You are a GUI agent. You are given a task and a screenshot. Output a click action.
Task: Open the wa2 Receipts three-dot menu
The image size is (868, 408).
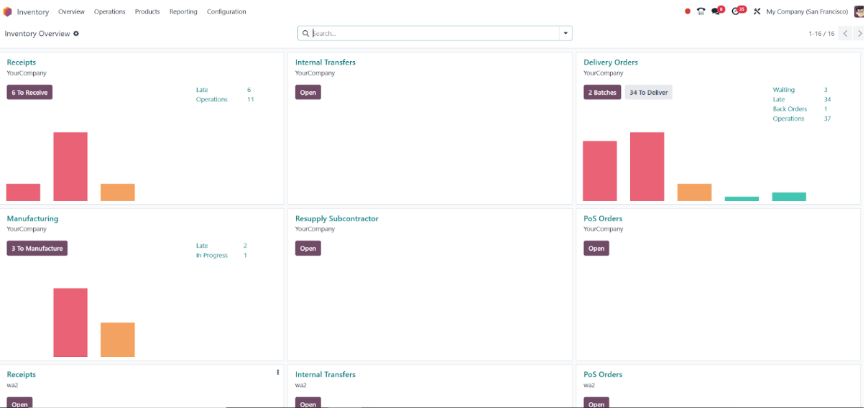tap(278, 372)
